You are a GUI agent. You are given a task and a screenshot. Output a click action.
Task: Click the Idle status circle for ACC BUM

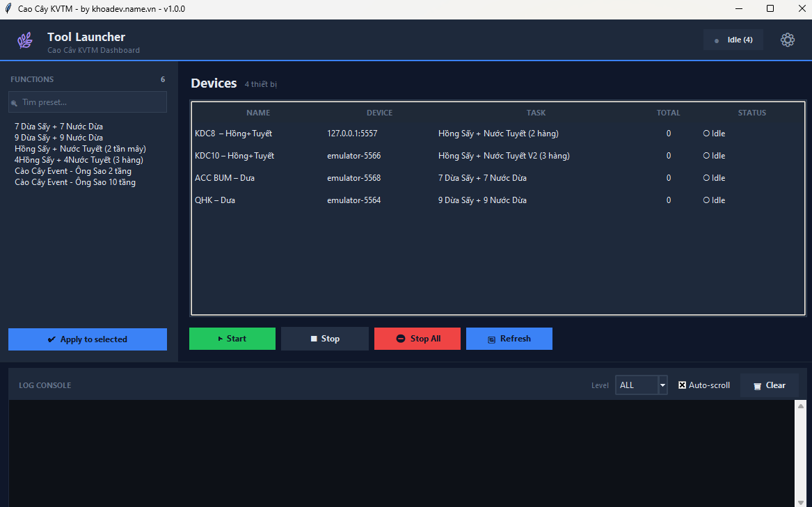(x=706, y=177)
